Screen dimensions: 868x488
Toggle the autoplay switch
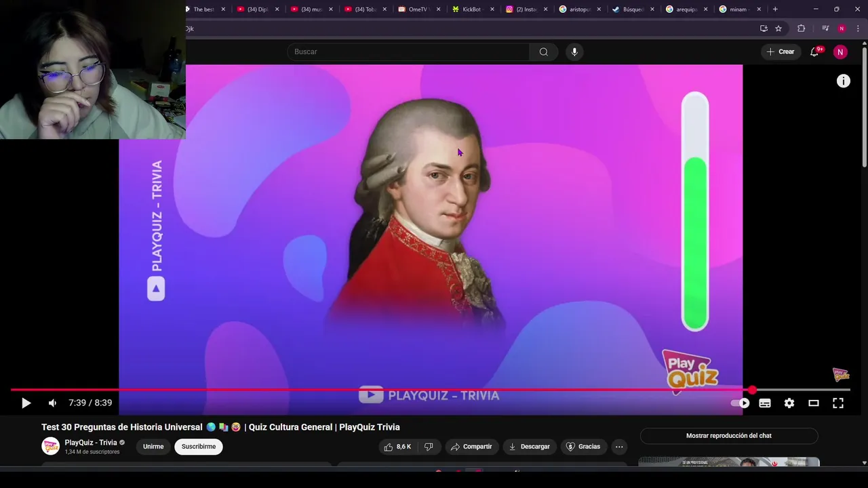(x=741, y=403)
